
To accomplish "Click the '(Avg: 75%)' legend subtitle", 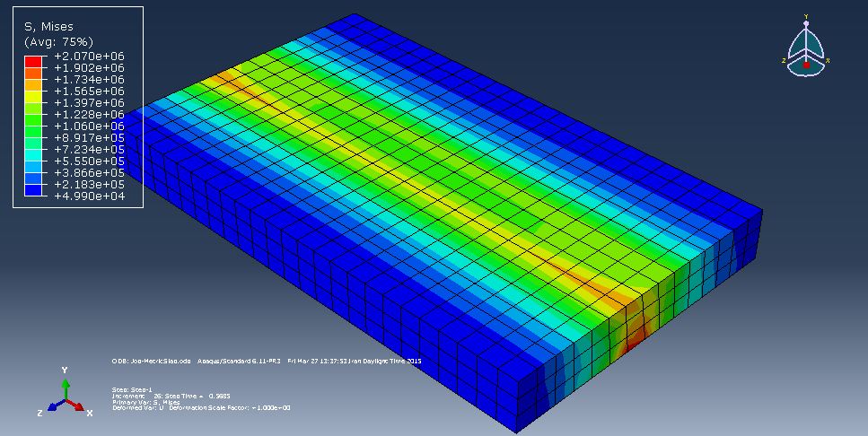I will tap(58, 42).
